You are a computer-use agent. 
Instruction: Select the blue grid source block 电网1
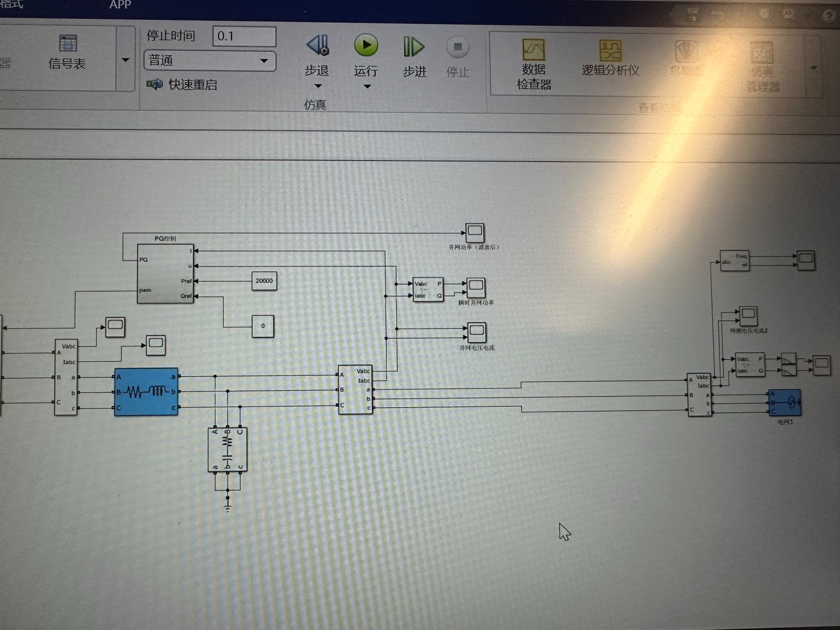point(785,402)
